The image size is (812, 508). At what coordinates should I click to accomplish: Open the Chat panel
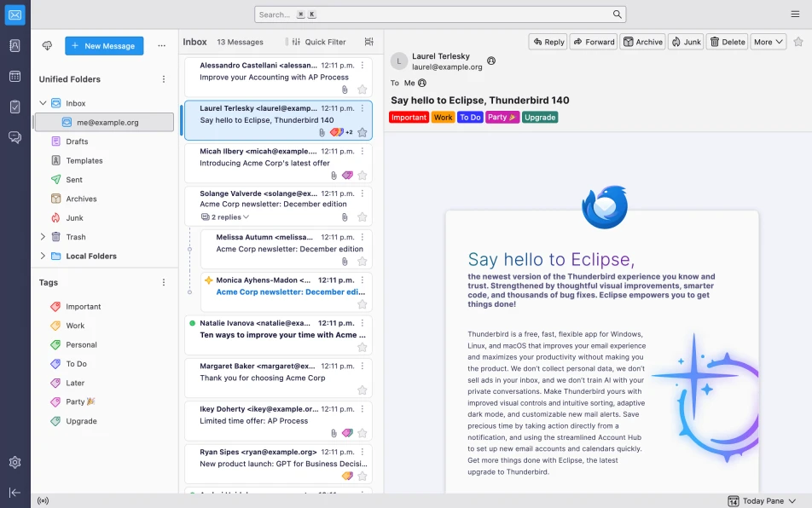tap(14, 137)
